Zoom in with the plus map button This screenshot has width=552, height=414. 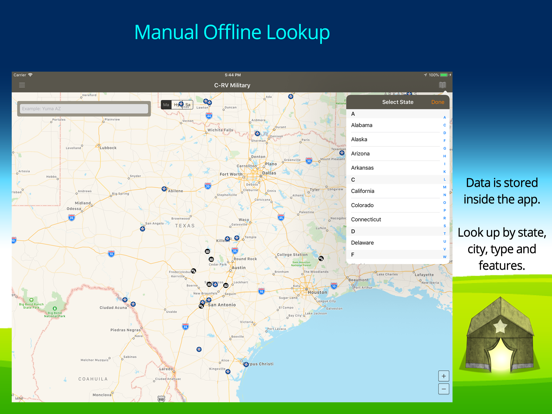(444, 376)
